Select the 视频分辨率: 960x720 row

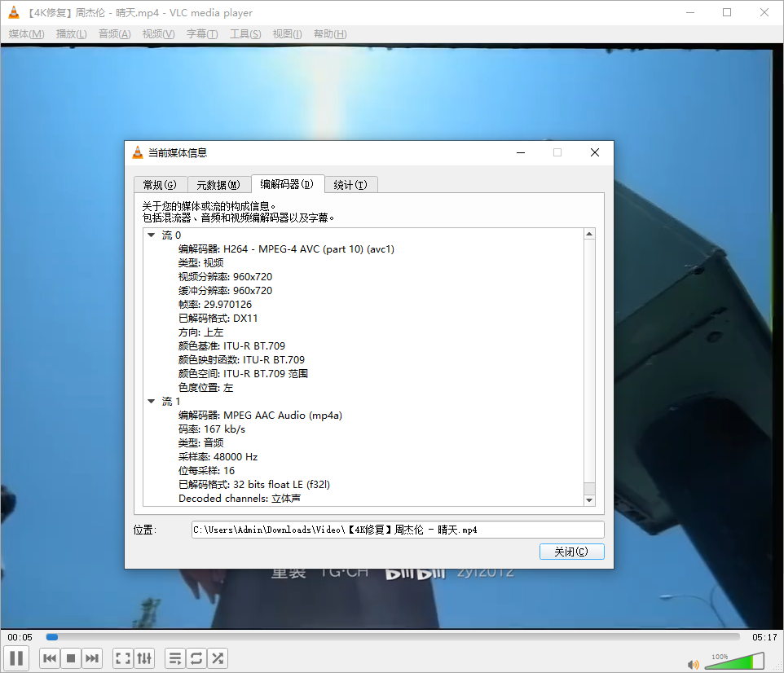tap(226, 277)
